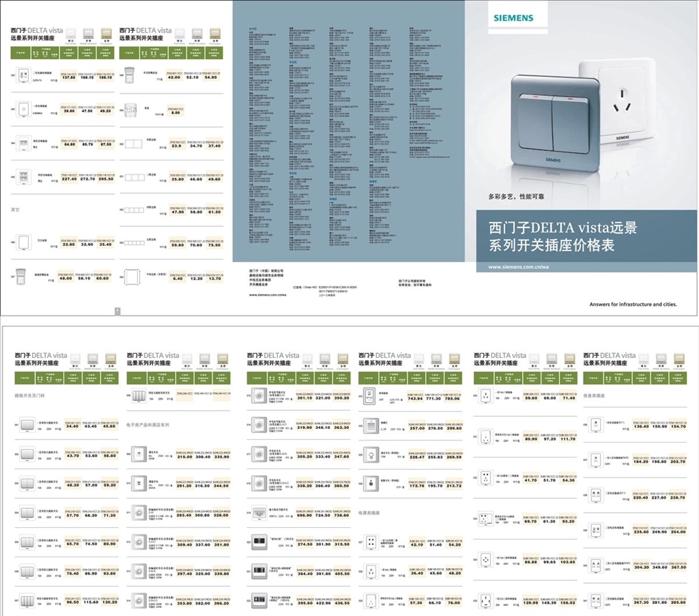Click the splash cover image beside price 42.00
The image size is (699, 616).
pyautogui.click(x=130, y=75)
